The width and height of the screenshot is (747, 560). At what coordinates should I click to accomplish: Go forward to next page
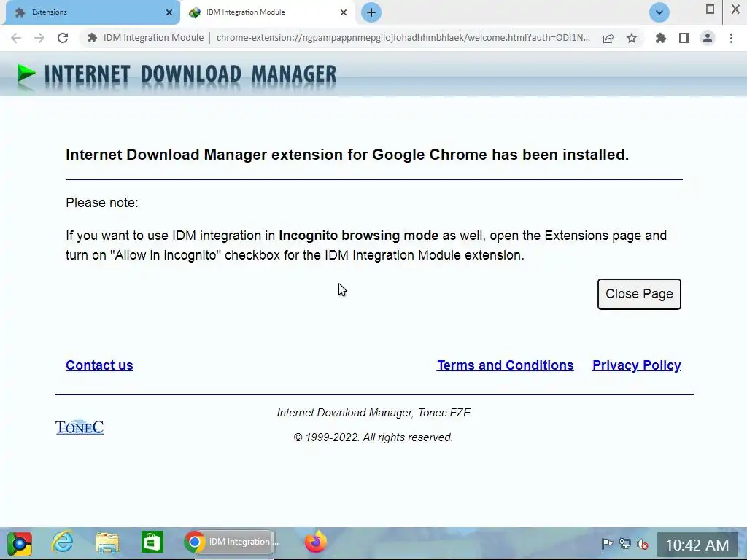pyautogui.click(x=39, y=38)
